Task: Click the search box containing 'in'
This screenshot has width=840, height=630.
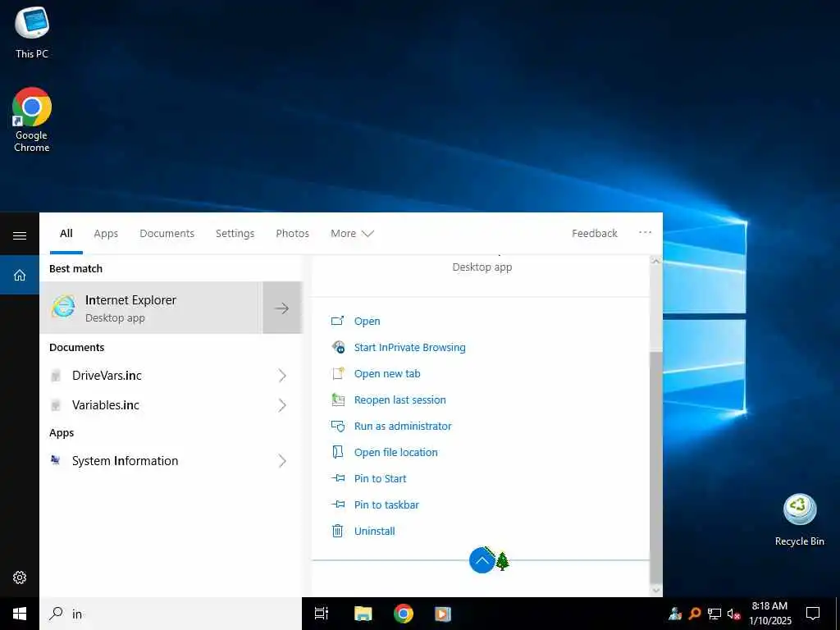Action: click(171, 614)
